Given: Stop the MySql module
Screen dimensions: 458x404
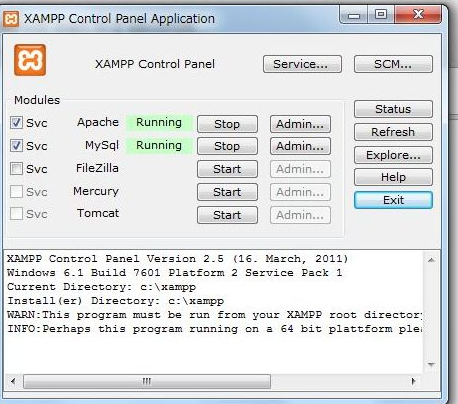Looking at the screenshot, I should click(x=227, y=146).
